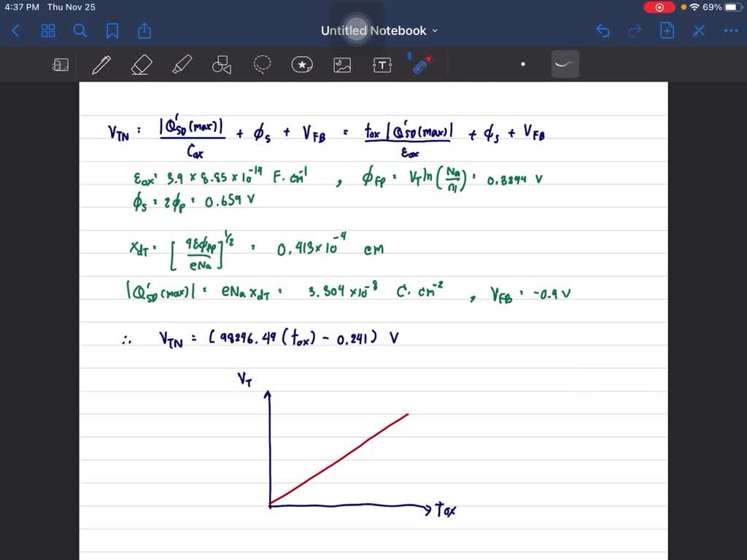Select the Text box tool

[382, 64]
